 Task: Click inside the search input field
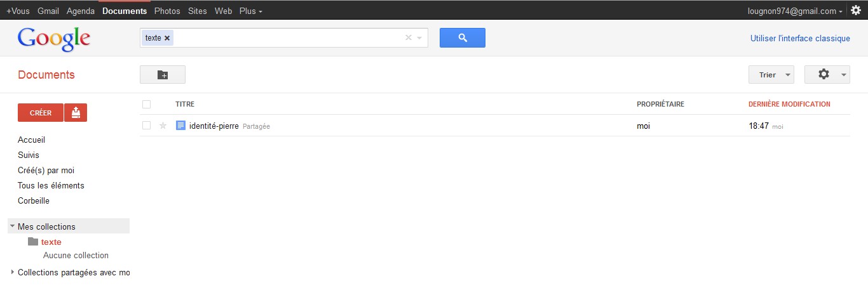click(286, 38)
